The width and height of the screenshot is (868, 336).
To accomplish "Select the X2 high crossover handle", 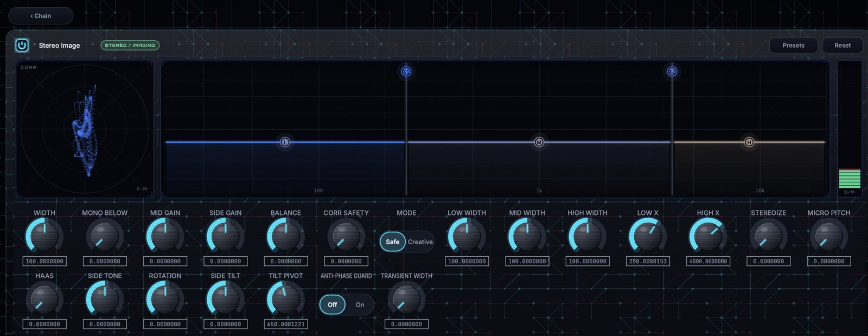I will 672,72.
